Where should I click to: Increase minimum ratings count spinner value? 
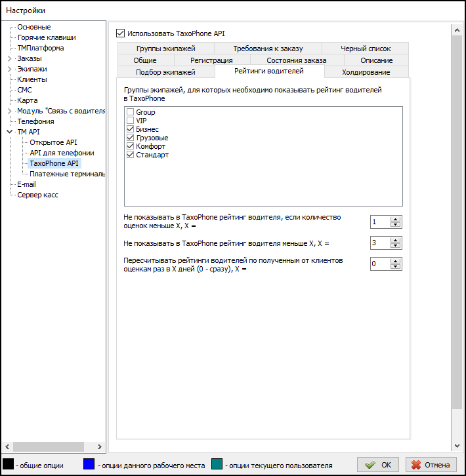pyautogui.click(x=395, y=219)
